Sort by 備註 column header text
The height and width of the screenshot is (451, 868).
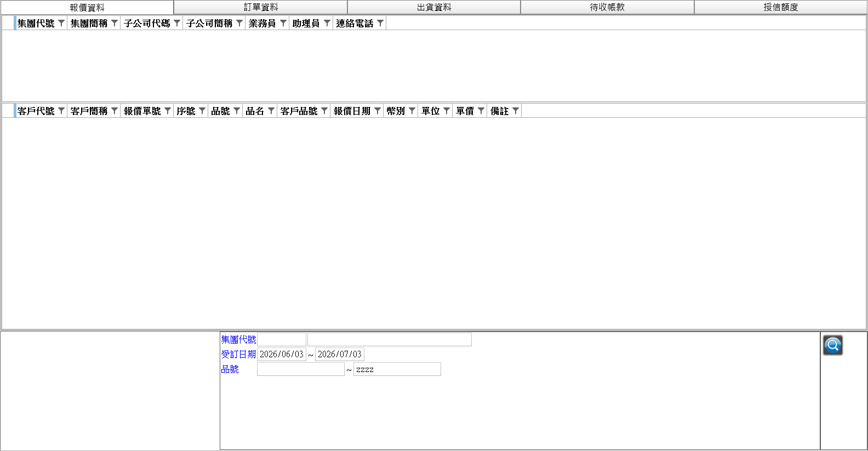tap(500, 111)
